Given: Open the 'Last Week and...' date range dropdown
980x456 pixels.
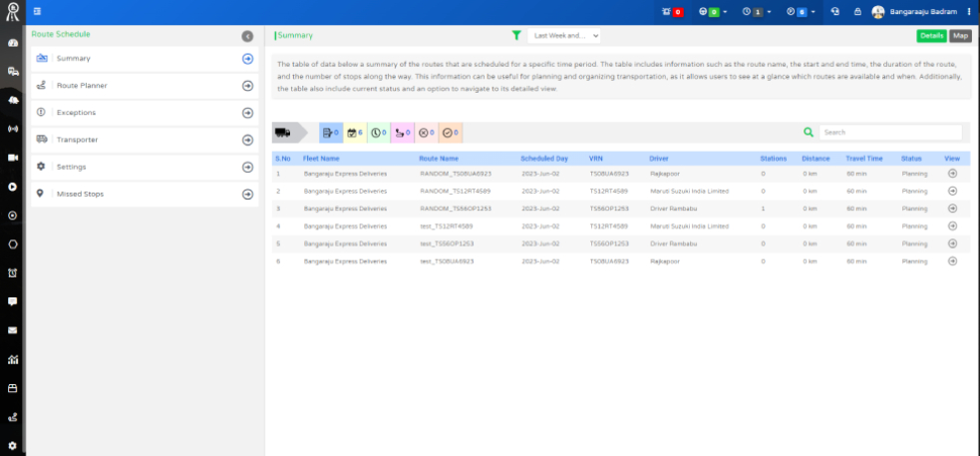Looking at the screenshot, I should coord(564,36).
